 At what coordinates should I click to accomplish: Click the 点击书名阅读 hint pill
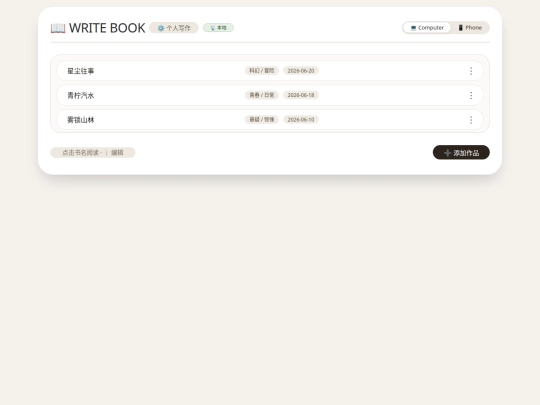(93, 153)
